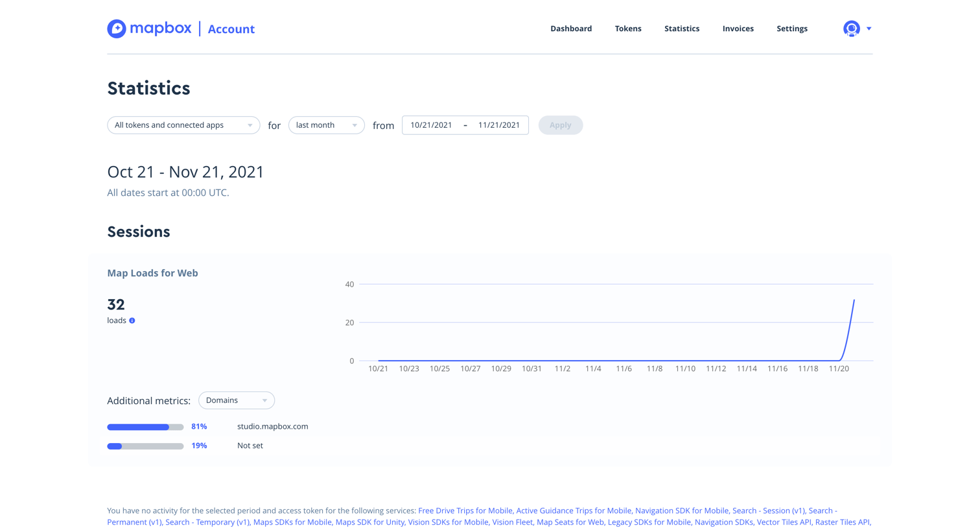Click the 10/21 x-axis label

click(378, 368)
